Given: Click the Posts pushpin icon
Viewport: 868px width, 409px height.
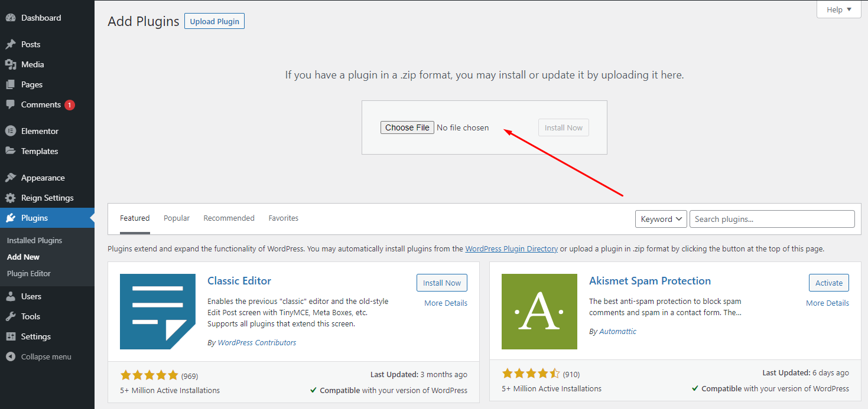Looking at the screenshot, I should (x=11, y=44).
